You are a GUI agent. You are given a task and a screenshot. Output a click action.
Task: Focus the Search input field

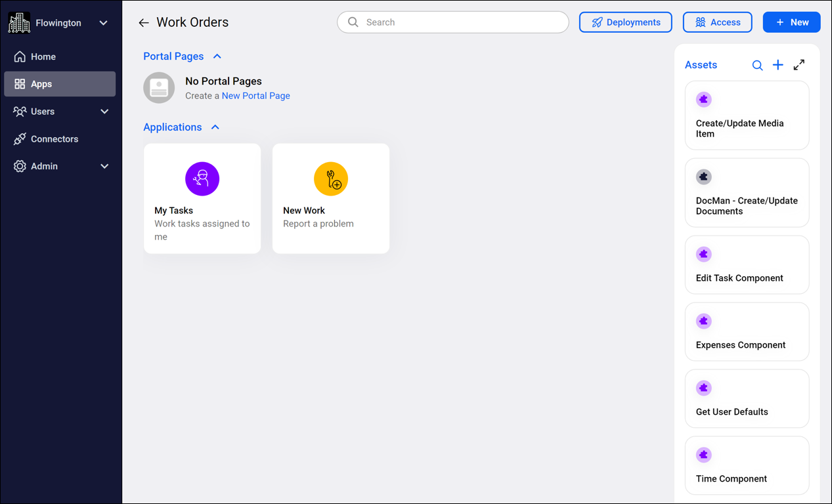(453, 22)
